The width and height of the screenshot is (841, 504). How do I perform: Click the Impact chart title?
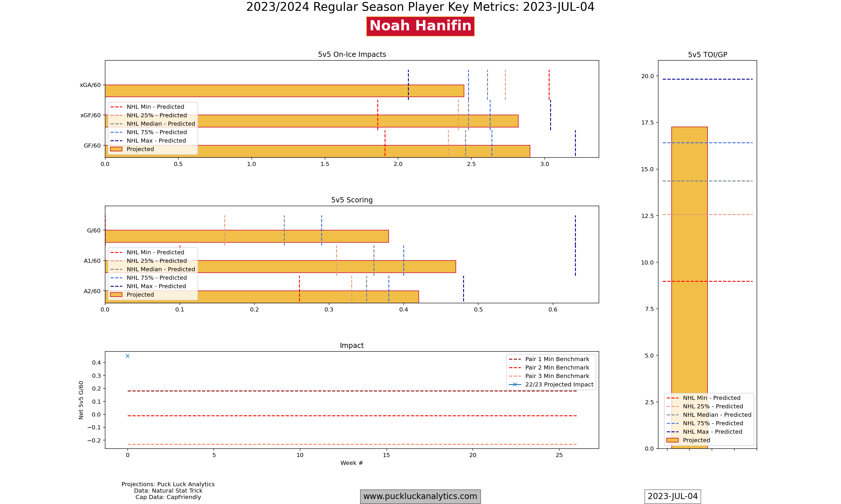click(352, 345)
